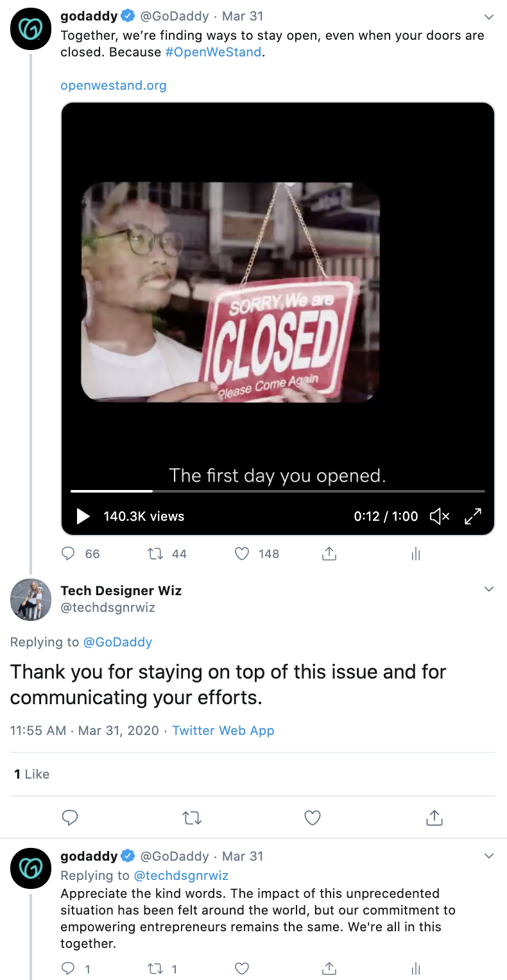507x980 pixels.
Task: Reply to top GoDaddy tweet with 66 replies
Action: click(68, 553)
